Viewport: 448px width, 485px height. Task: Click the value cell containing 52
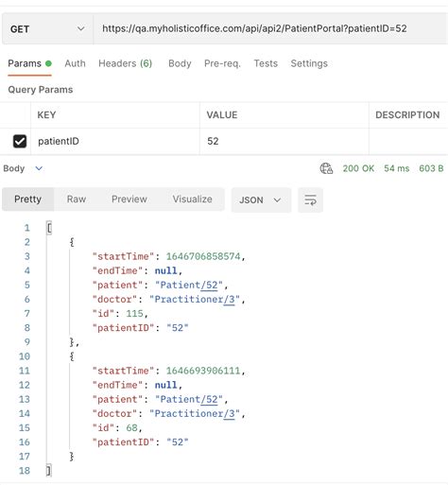(x=284, y=141)
